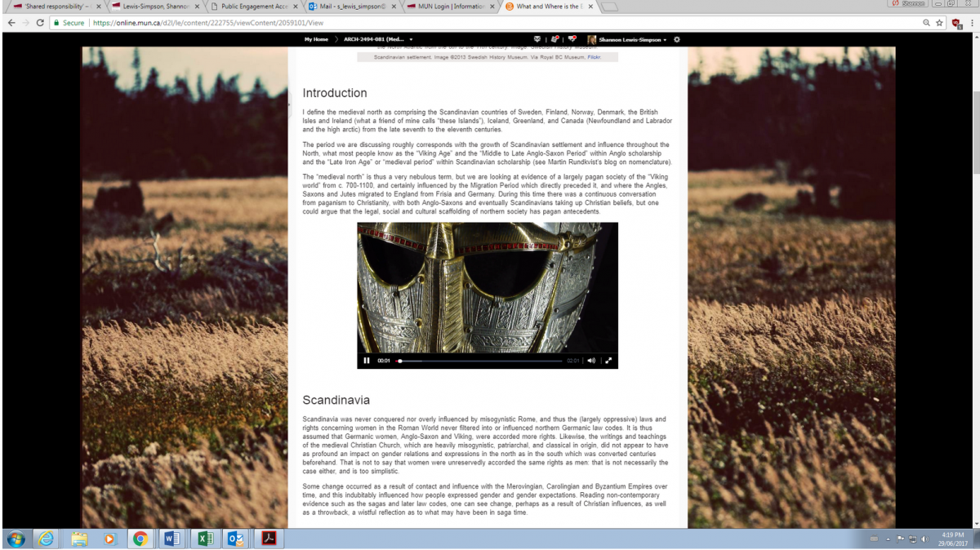The width and height of the screenshot is (980, 550).
Task: Pause the helmet video
Action: (366, 361)
